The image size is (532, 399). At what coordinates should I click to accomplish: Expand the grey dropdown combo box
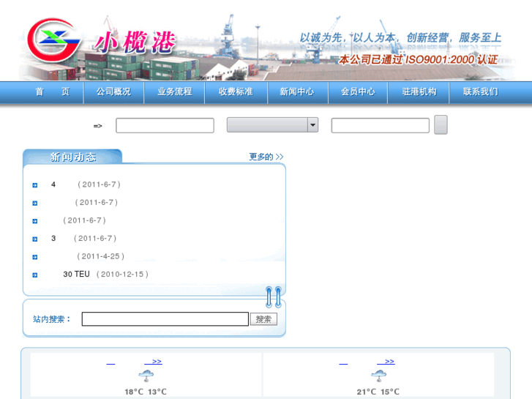272,125
